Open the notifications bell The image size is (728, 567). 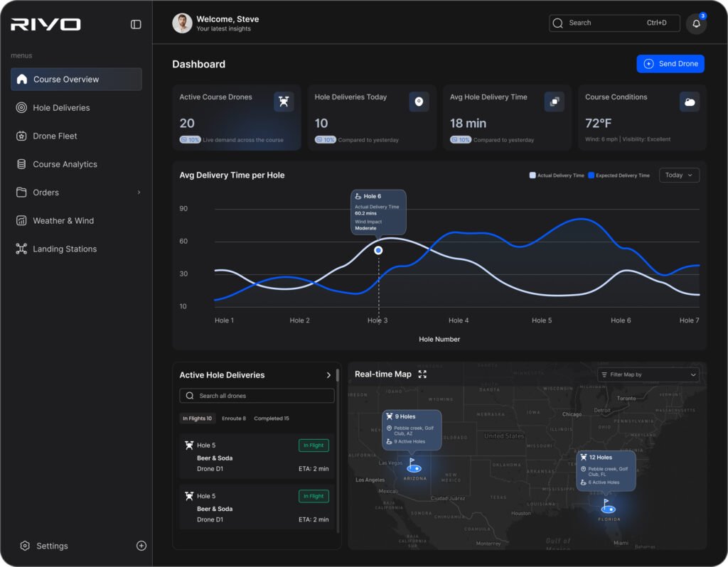pos(696,23)
